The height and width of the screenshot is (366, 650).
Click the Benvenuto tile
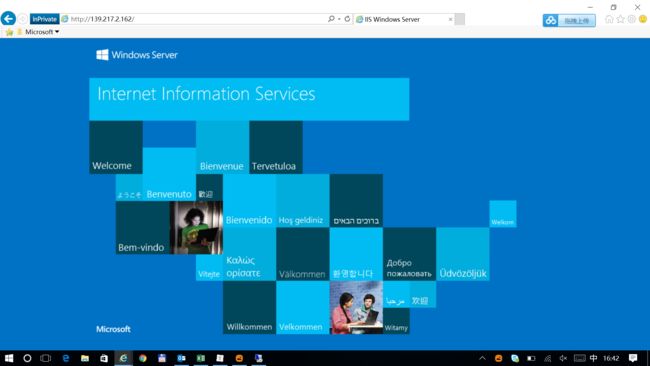click(x=169, y=175)
